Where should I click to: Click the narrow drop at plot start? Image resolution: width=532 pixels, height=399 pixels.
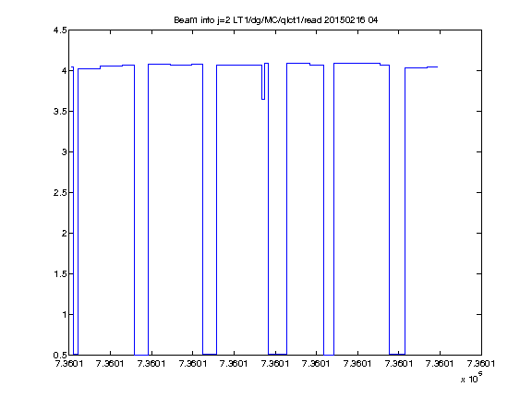point(76,211)
